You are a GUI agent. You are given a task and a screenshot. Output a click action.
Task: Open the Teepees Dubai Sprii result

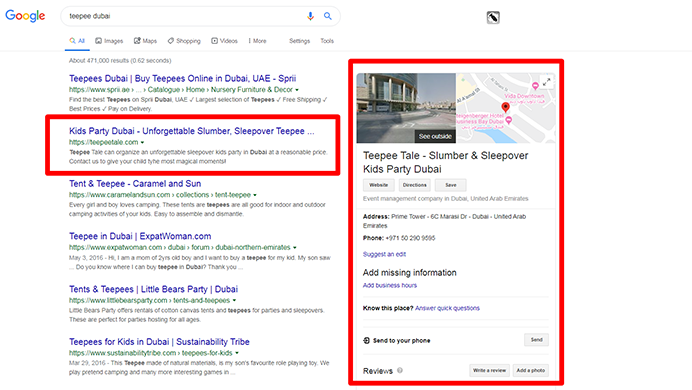tap(182, 79)
